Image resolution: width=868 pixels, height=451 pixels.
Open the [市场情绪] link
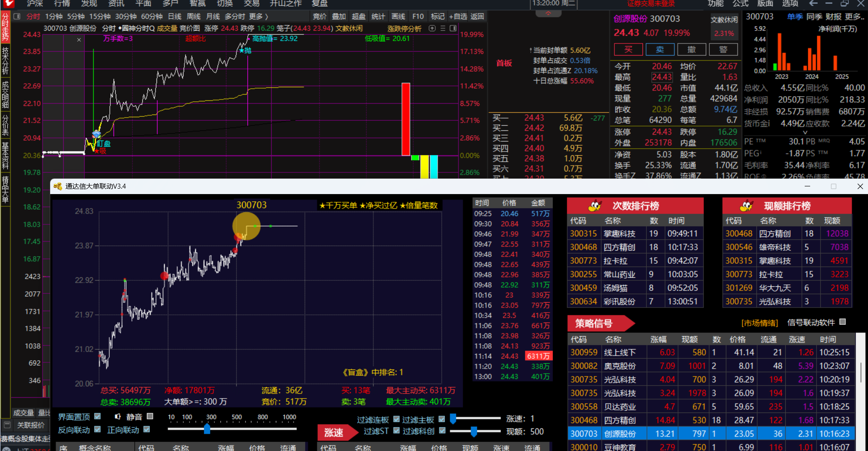(x=759, y=323)
